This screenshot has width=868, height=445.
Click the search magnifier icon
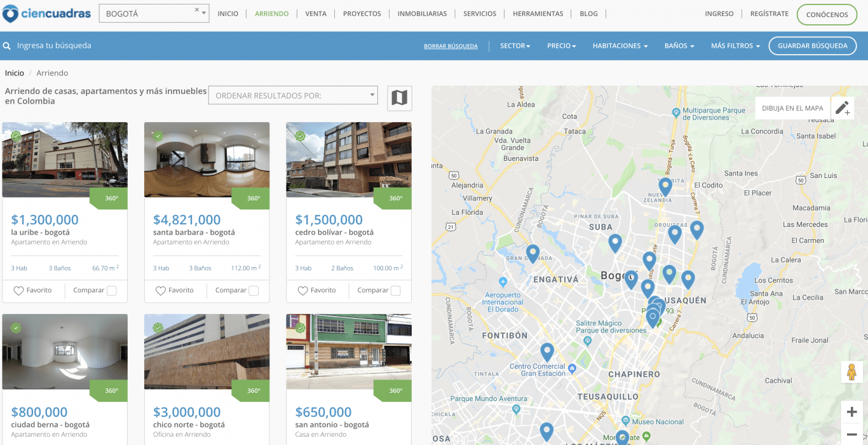coord(7,46)
